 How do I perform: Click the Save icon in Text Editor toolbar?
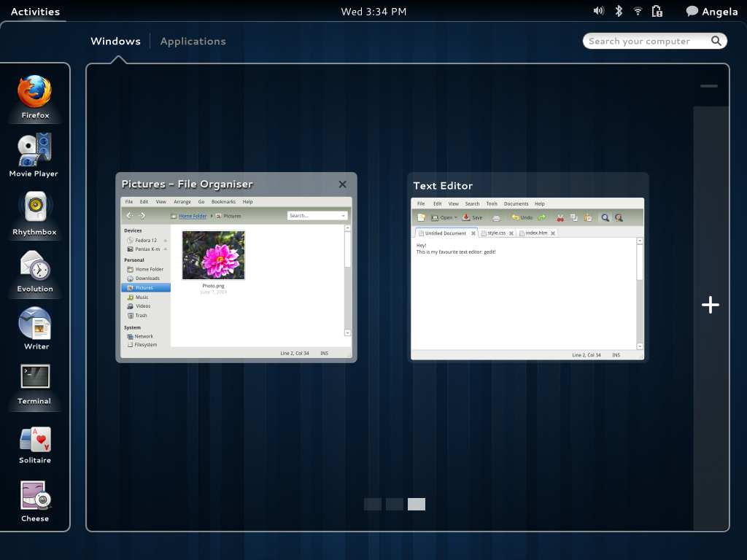[467, 217]
